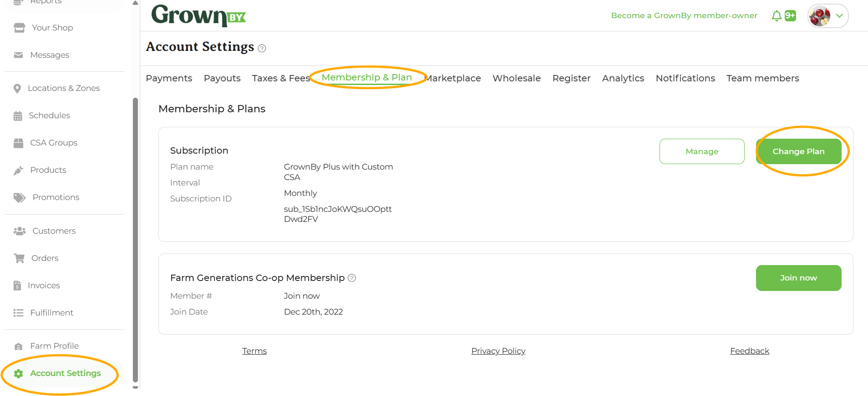Click the subscription ID value sub_1SbIncJoKWQsuOOptt
This screenshot has height=396, width=868.
pos(338,214)
